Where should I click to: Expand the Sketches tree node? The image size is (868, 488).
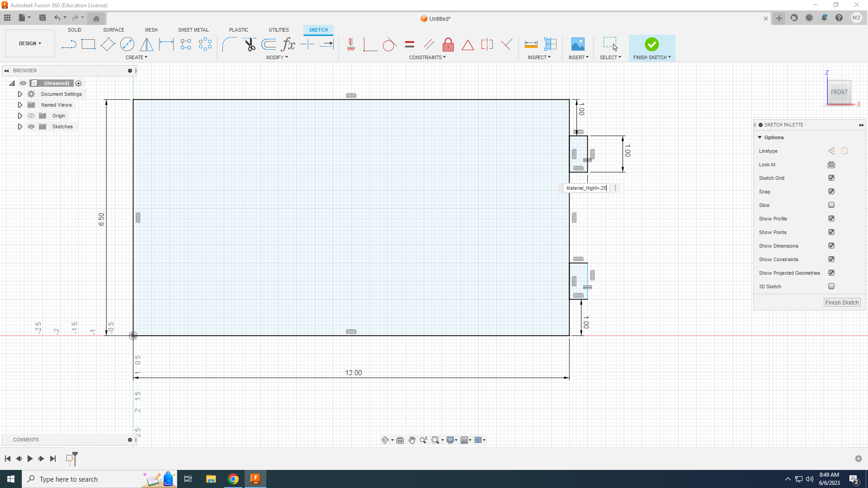(20, 127)
